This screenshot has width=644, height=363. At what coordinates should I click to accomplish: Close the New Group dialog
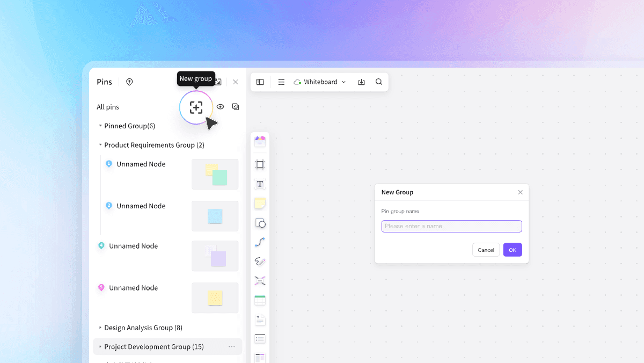point(520,192)
